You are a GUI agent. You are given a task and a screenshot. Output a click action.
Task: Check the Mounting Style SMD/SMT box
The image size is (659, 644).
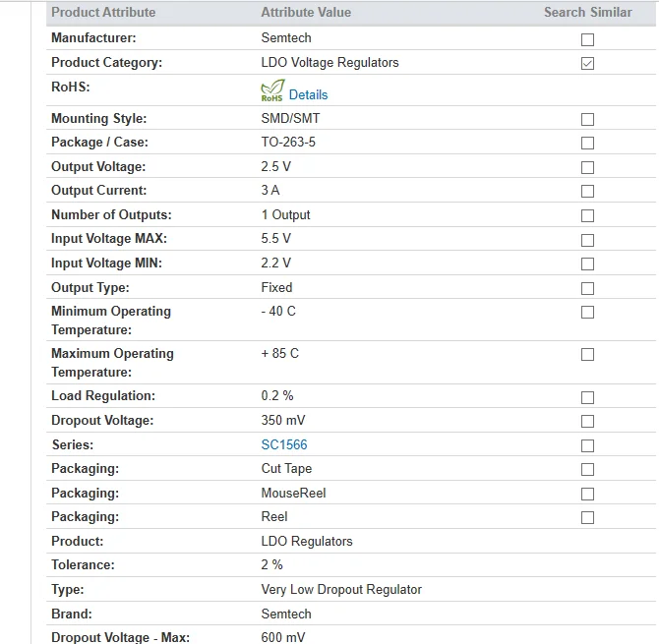coord(587,119)
